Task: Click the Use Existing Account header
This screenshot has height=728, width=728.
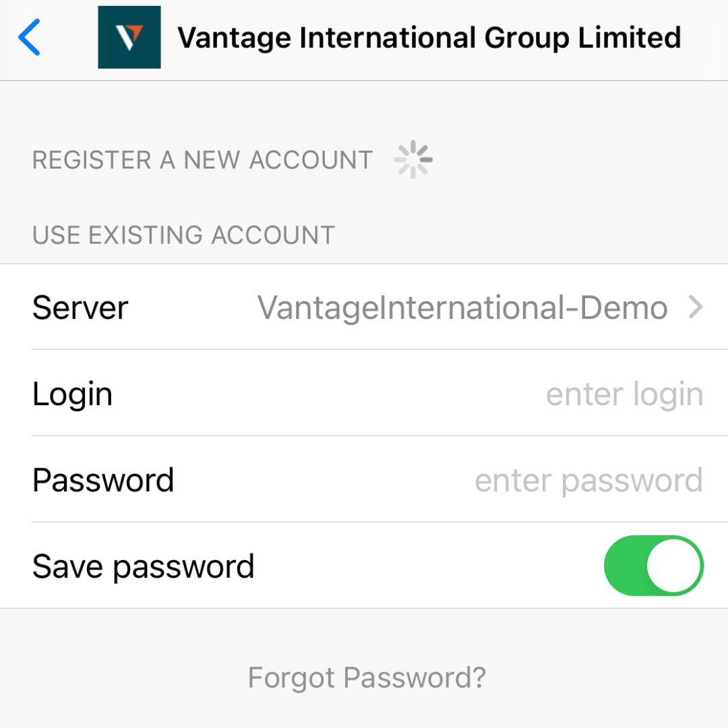Action: [183, 235]
